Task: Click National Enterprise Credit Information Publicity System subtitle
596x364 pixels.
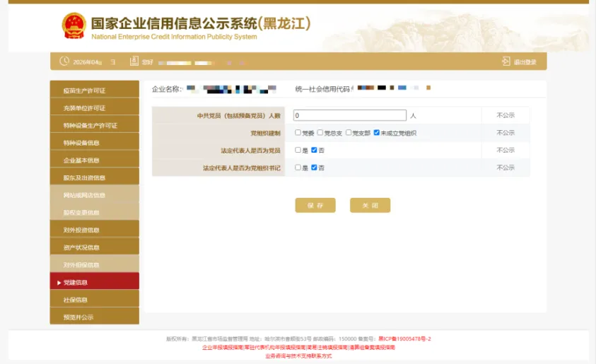Action: (174, 37)
